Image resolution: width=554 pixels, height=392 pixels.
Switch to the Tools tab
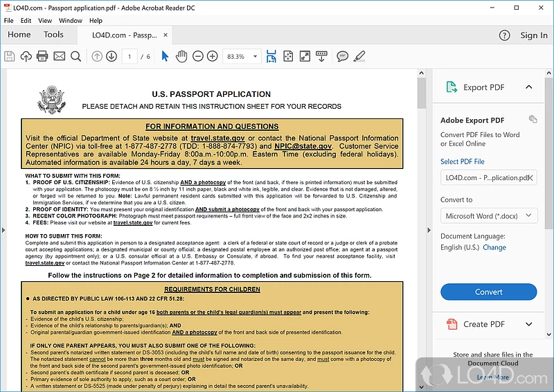pos(53,35)
